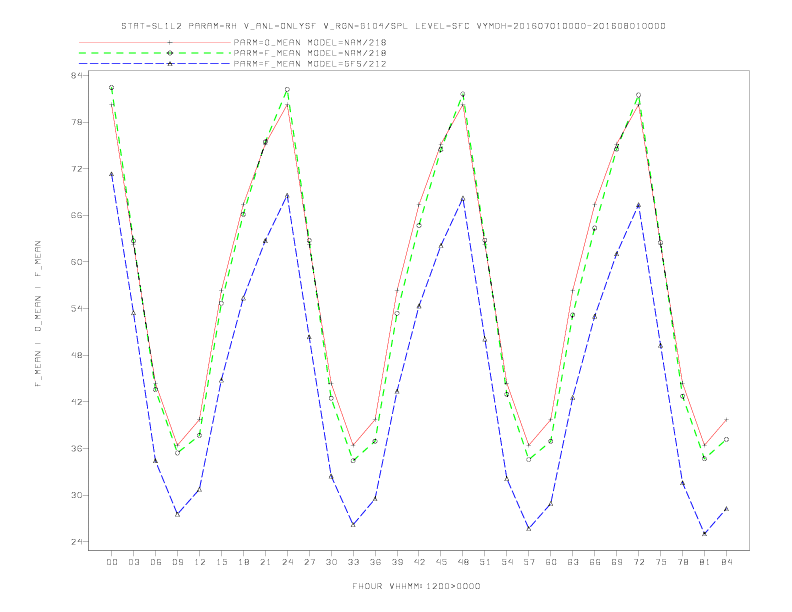
Task: Click the x-axis tick label 09
Action: click(177, 562)
